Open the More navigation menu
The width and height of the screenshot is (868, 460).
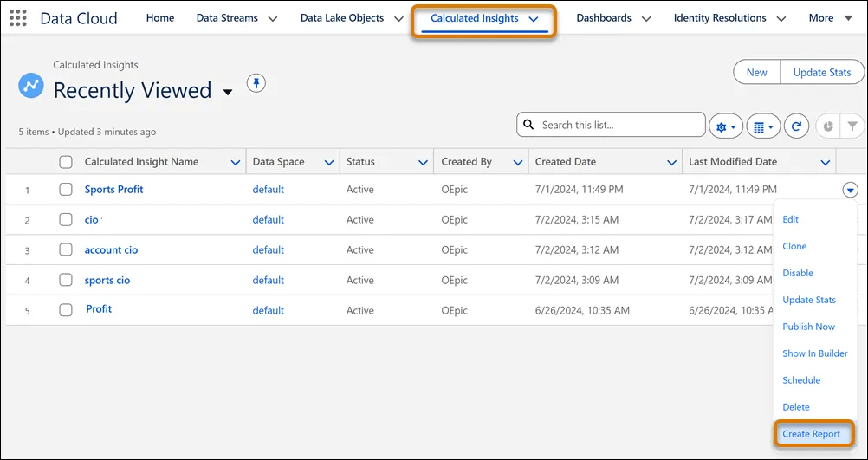[831, 18]
